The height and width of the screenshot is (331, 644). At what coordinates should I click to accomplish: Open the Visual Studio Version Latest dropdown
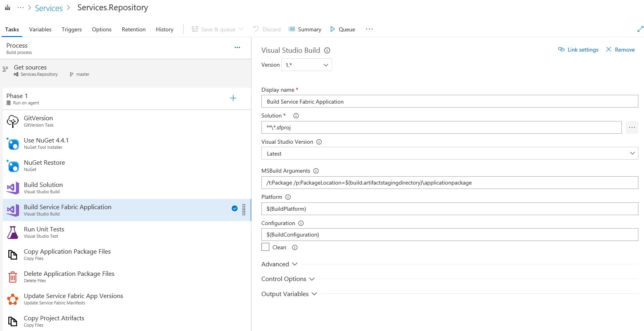coord(450,154)
